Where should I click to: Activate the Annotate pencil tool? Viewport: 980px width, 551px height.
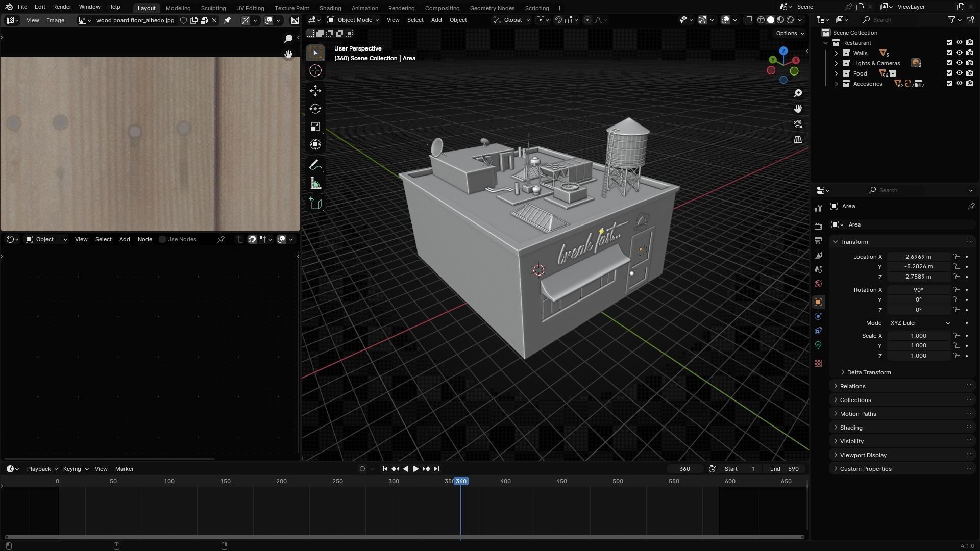click(x=315, y=165)
